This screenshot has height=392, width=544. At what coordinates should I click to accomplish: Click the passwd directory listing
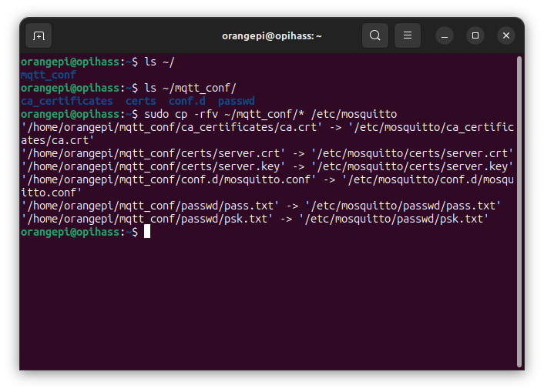237,101
